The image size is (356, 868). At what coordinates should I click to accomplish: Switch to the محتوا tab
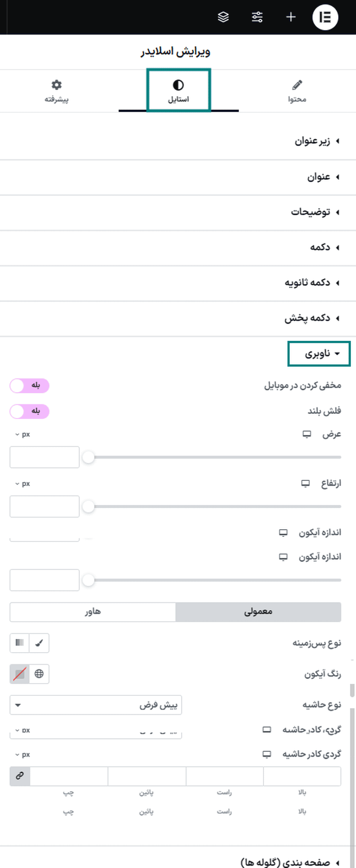(298, 91)
